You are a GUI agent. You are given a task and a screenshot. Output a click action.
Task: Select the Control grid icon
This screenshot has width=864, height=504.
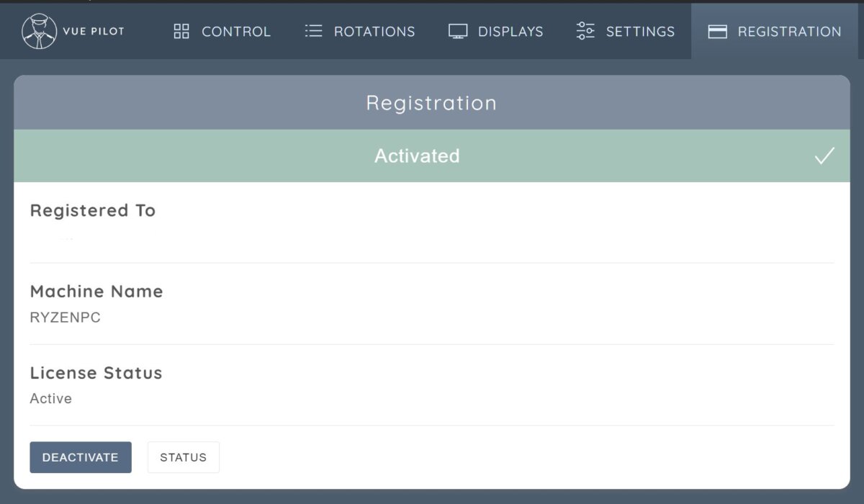click(x=180, y=31)
